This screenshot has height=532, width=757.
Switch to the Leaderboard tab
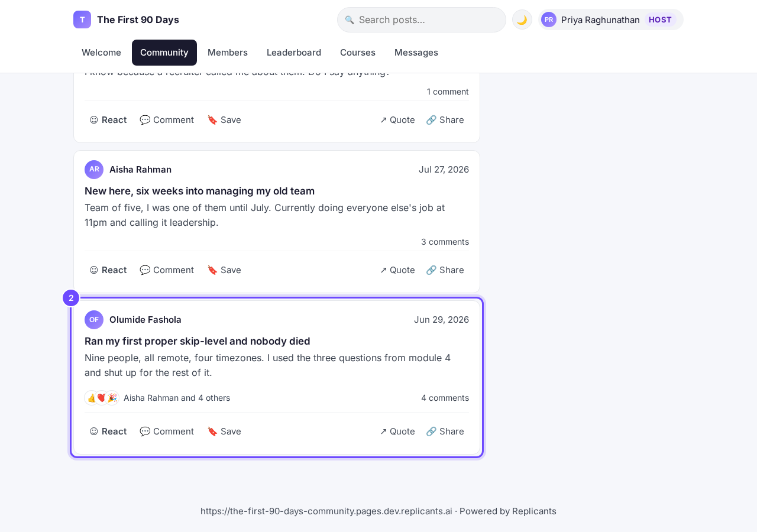pyautogui.click(x=294, y=53)
